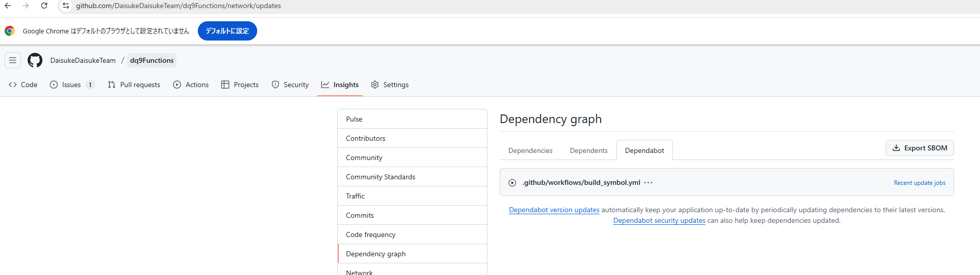Switch to Dependents tab
This screenshot has width=980, height=275.
point(588,150)
